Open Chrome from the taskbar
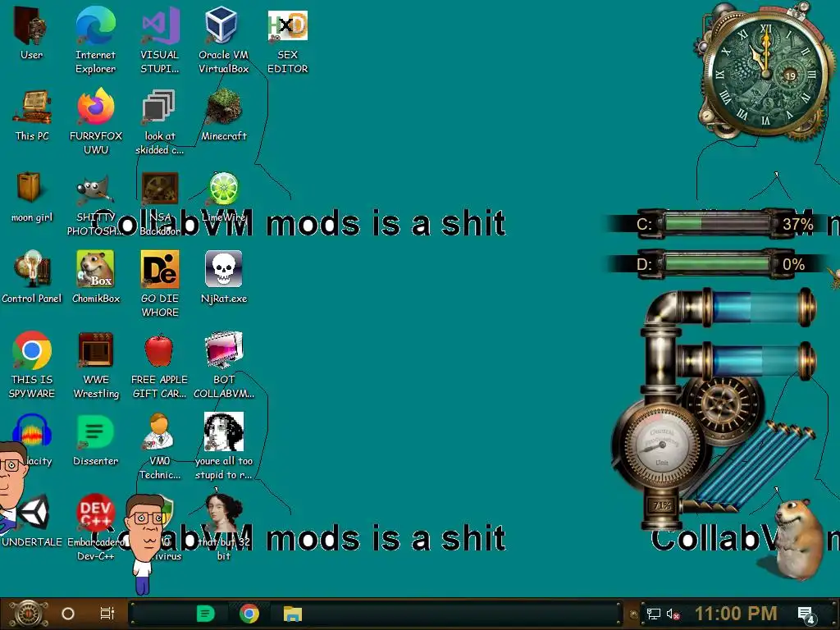This screenshot has width=840, height=630. click(x=249, y=614)
